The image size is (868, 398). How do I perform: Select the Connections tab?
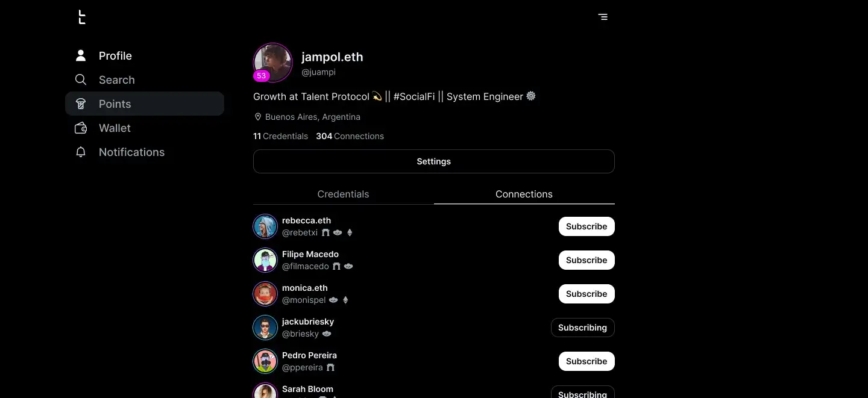524,194
